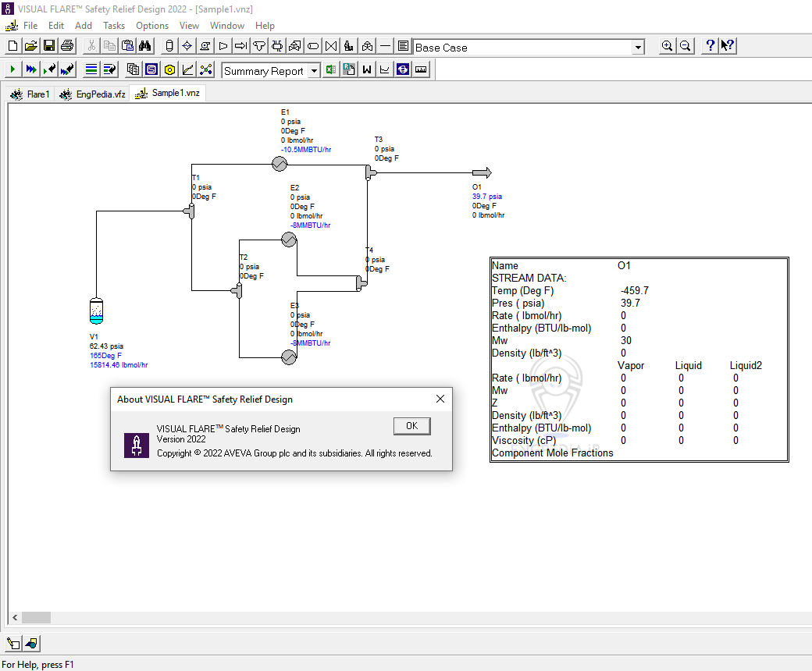This screenshot has width=812, height=671.
Task: Export report with the Excel icon
Action: [331, 69]
